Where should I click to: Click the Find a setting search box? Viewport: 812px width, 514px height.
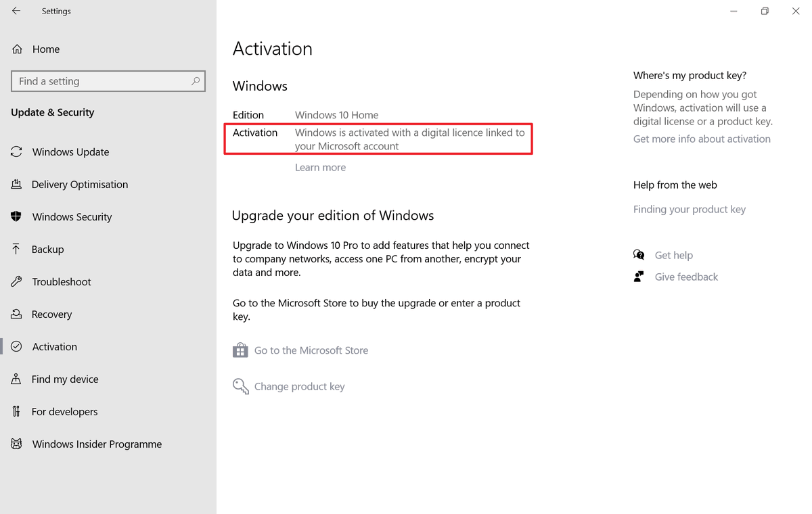point(108,81)
